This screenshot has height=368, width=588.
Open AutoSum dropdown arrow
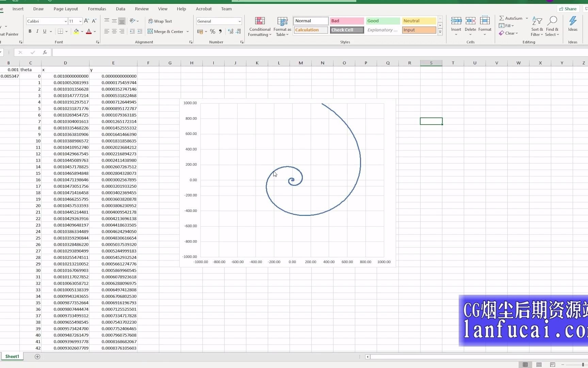coord(527,18)
